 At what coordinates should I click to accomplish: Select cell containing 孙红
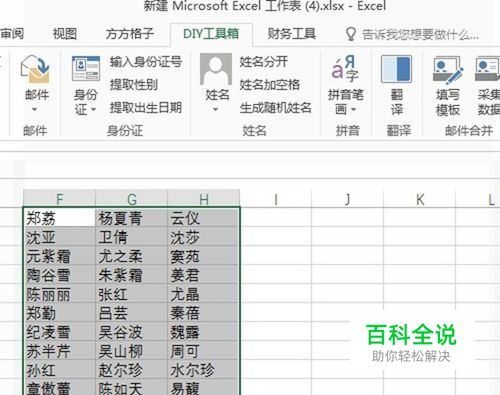pos(60,370)
